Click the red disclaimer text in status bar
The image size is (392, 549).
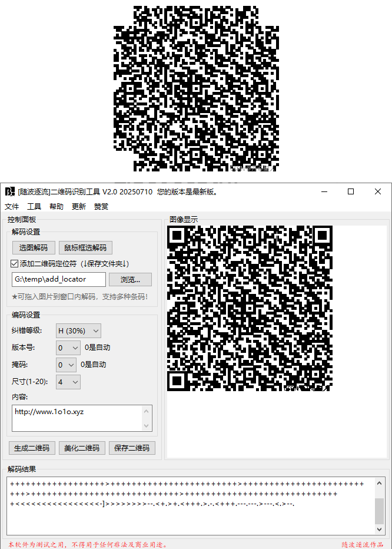pyautogui.click(x=88, y=544)
